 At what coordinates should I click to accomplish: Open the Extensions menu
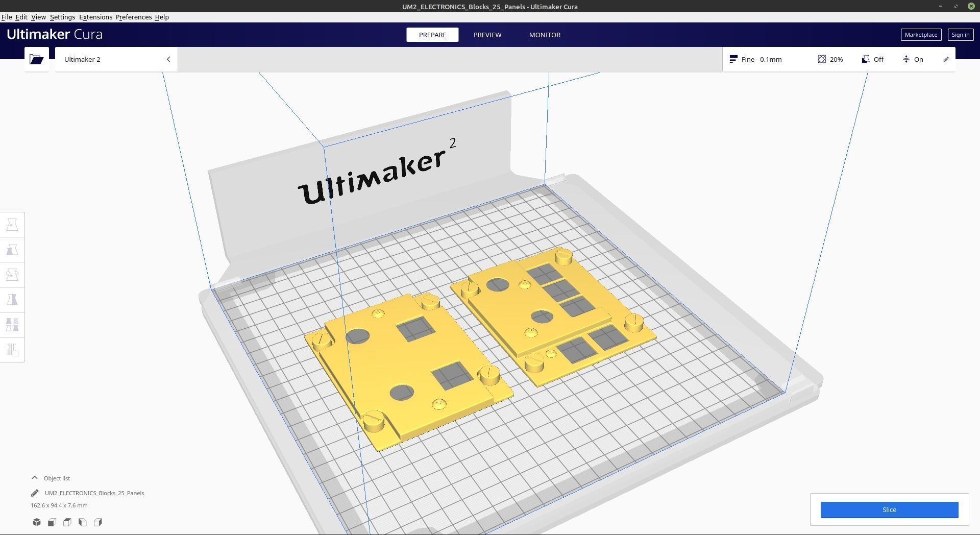click(95, 17)
